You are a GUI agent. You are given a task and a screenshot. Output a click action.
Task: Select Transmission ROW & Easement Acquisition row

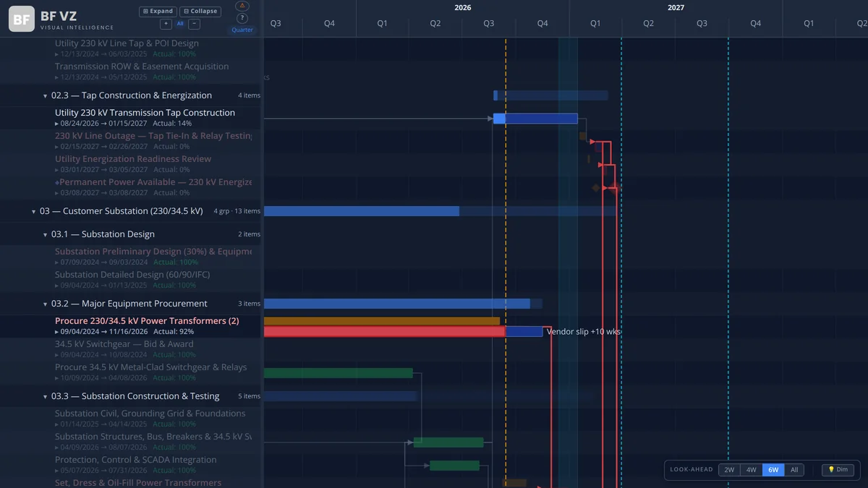click(132, 72)
